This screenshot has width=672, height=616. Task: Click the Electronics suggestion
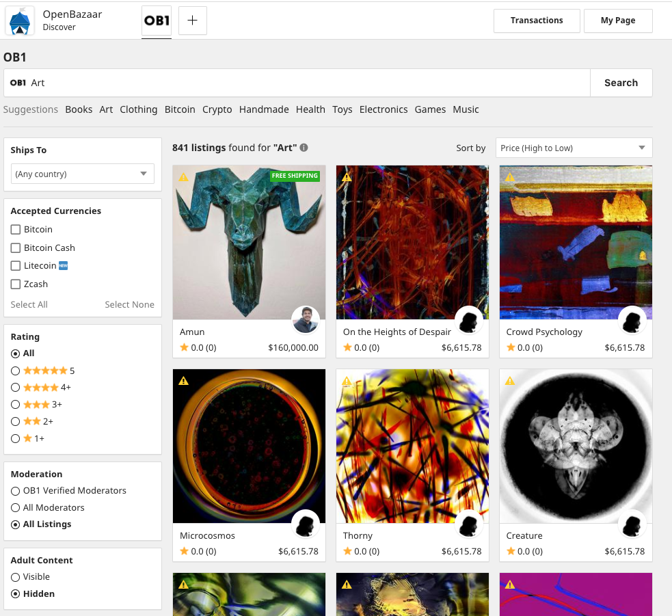coord(384,110)
